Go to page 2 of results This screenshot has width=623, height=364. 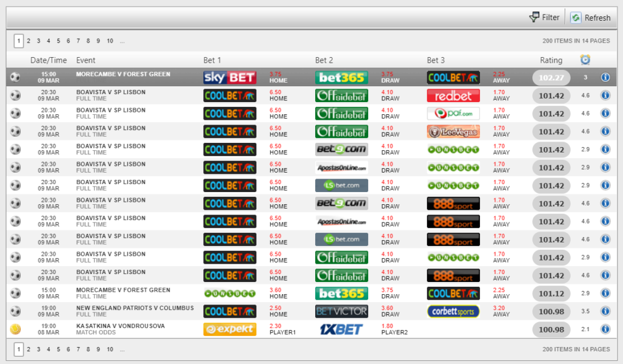(x=28, y=40)
